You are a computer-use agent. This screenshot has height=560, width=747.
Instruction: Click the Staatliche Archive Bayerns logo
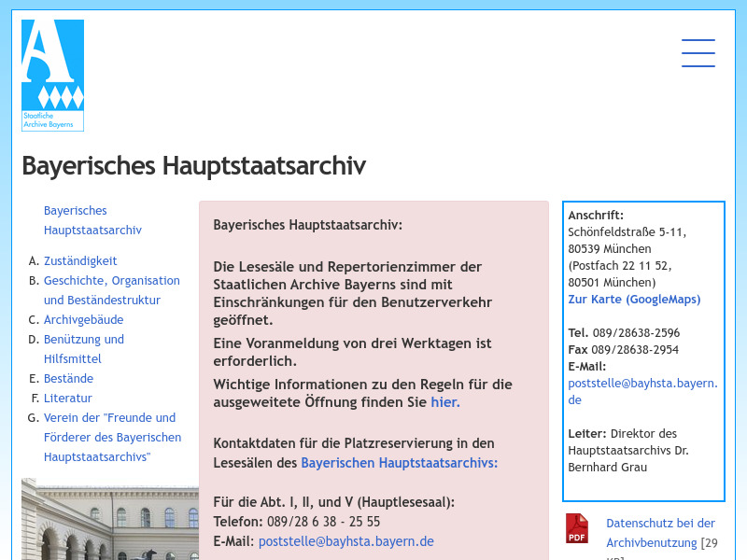[52, 75]
